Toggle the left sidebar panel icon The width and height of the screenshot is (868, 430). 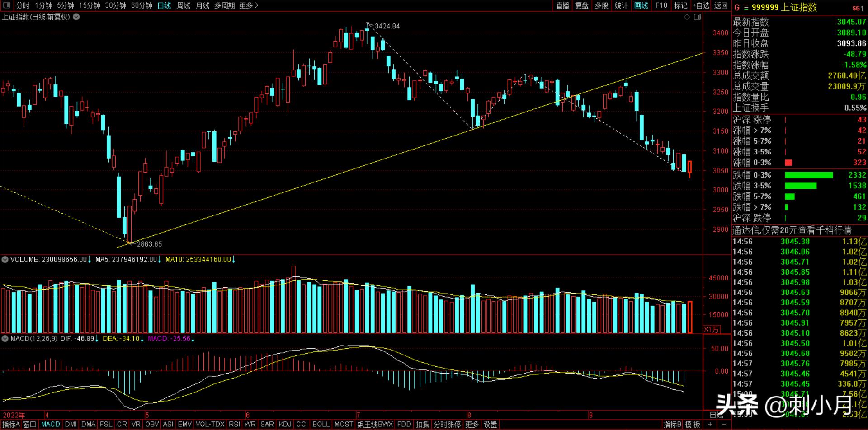6,5
